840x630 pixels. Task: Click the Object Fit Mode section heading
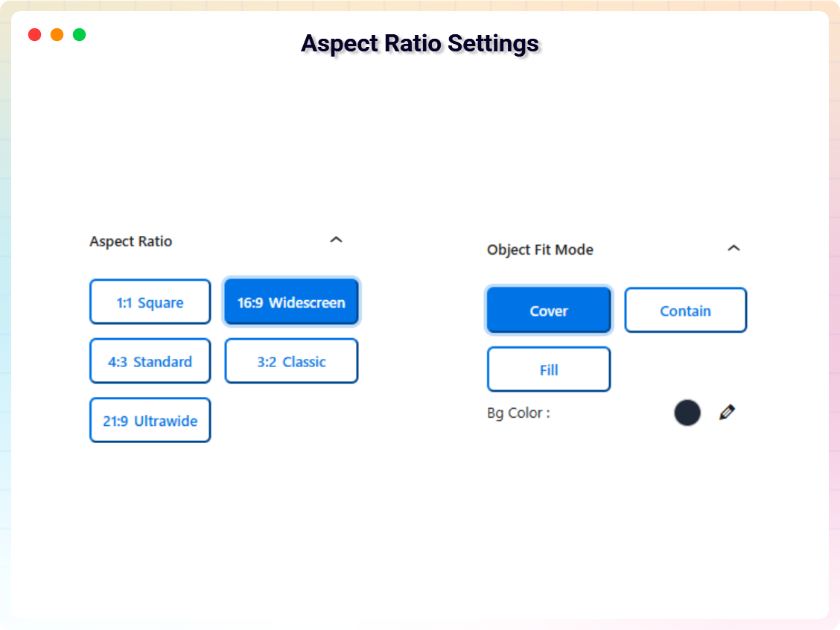coord(540,249)
